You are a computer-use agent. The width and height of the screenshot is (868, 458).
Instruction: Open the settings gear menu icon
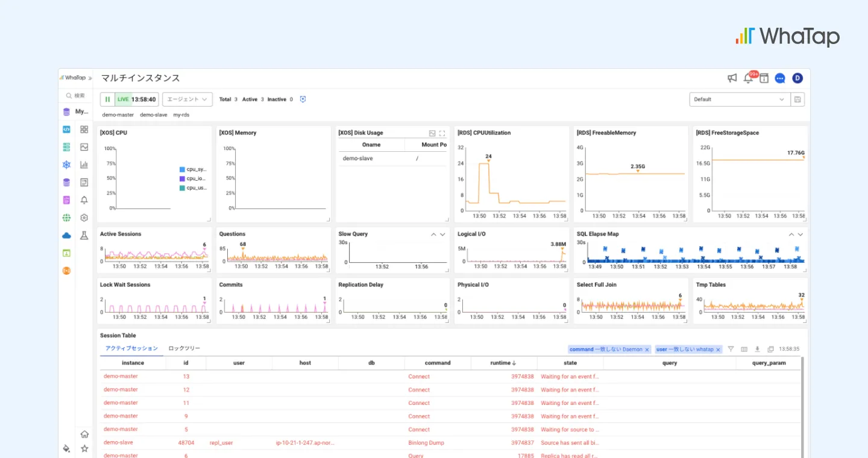pyautogui.click(x=84, y=218)
